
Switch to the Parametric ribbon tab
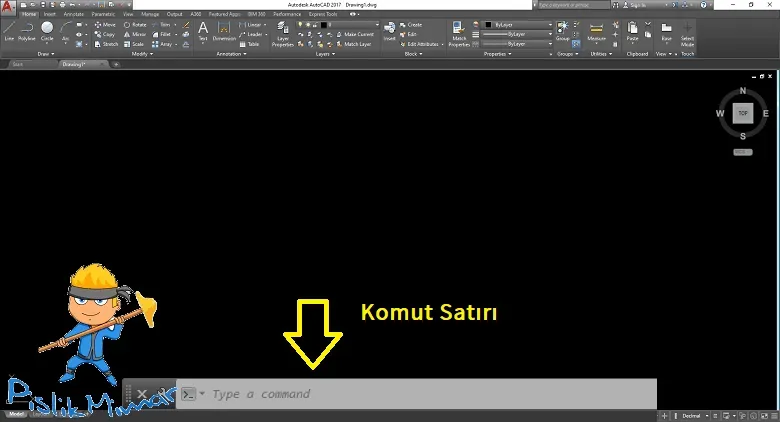103,14
